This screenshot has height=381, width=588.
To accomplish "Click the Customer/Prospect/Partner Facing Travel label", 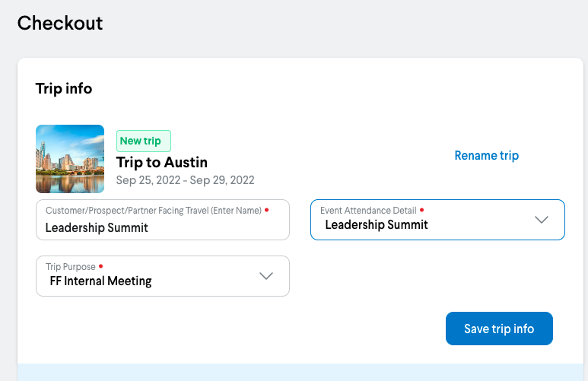I will click(153, 211).
